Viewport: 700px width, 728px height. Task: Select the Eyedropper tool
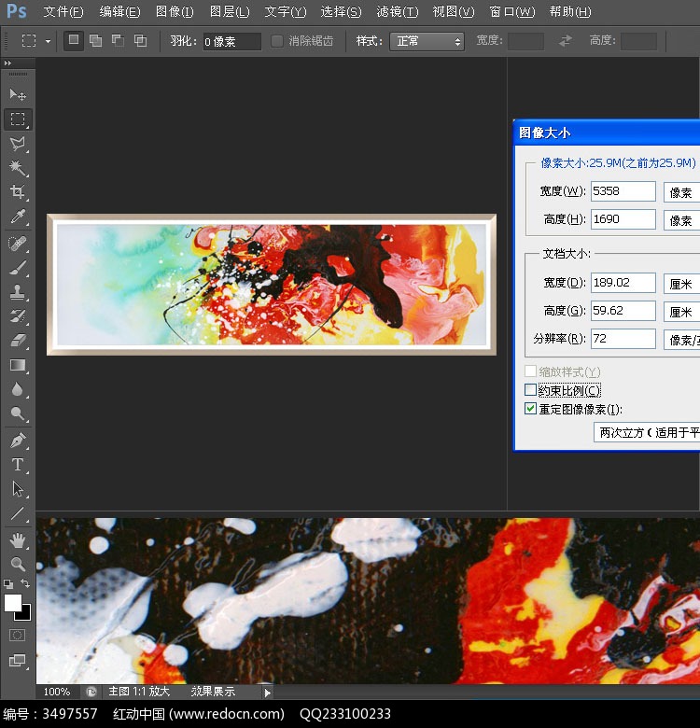(18, 217)
